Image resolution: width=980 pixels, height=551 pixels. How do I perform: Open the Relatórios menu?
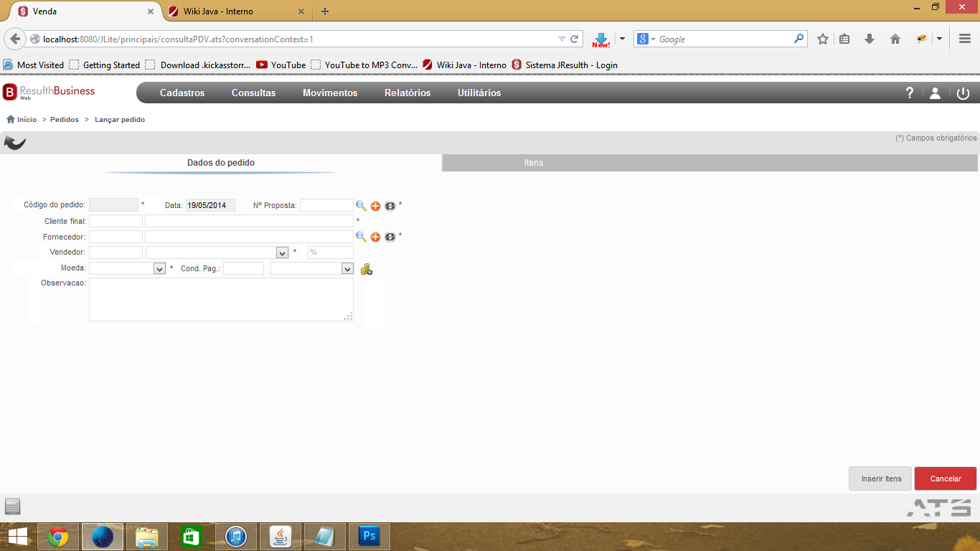click(407, 93)
